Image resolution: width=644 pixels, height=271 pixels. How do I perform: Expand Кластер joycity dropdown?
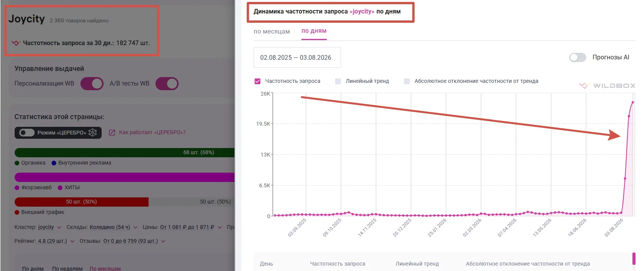coord(59,227)
